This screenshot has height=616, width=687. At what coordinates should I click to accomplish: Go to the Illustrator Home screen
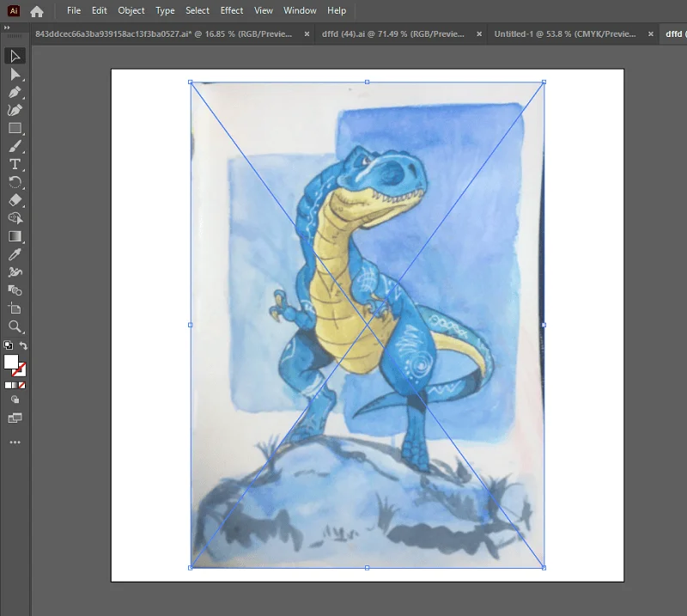coord(37,11)
